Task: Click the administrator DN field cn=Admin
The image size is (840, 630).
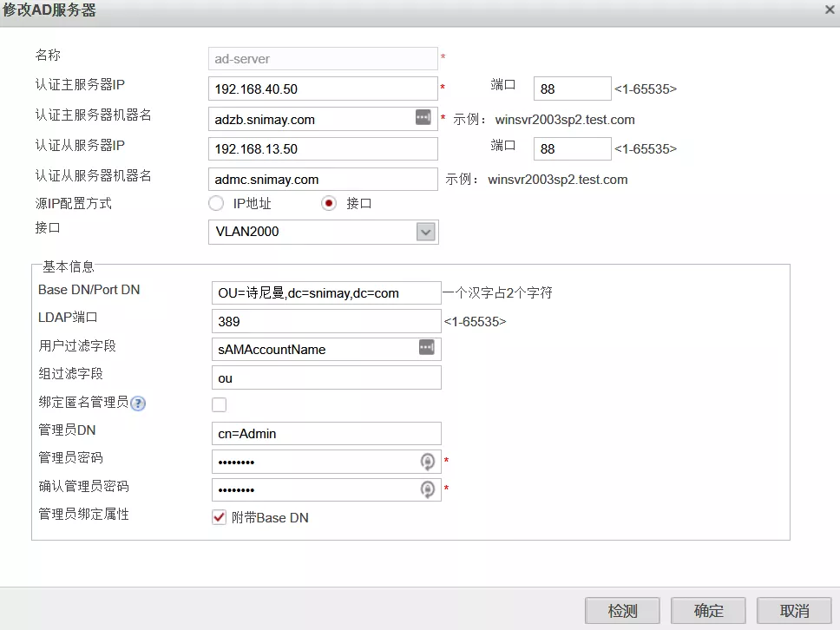Action: click(325, 433)
